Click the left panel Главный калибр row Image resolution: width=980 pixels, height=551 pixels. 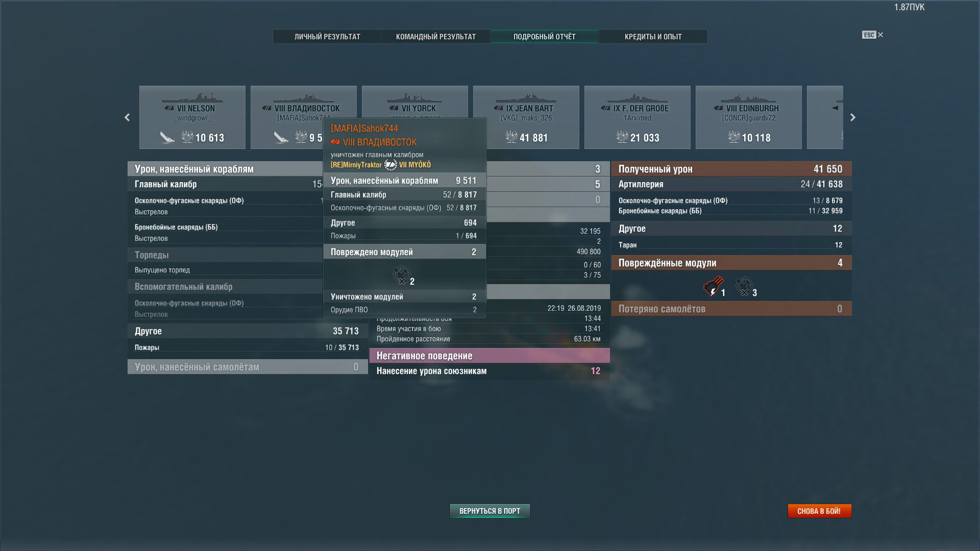tap(225, 184)
